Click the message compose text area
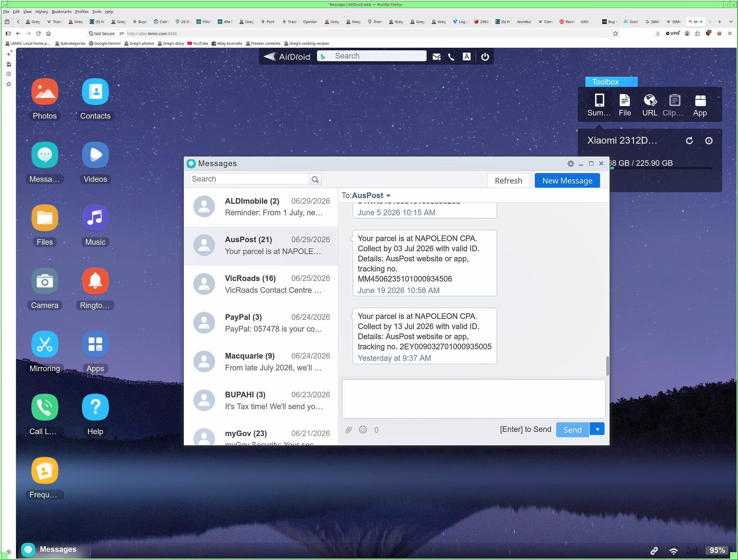Screen dimensions: 738x560 (x=474, y=398)
